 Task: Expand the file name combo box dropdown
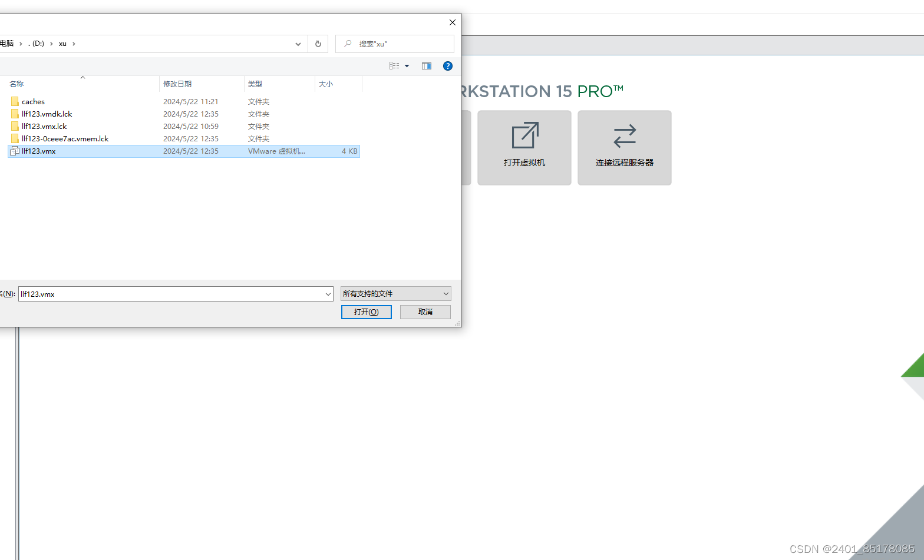click(328, 294)
